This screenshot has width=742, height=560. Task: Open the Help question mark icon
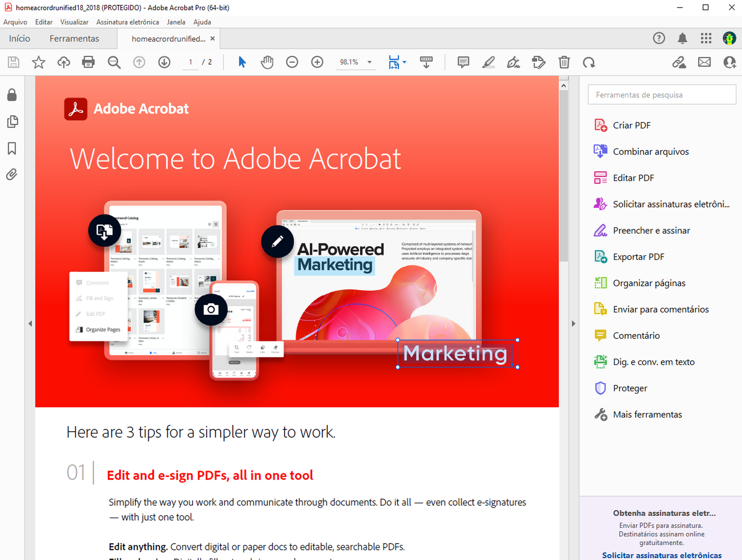click(x=659, y=38)
